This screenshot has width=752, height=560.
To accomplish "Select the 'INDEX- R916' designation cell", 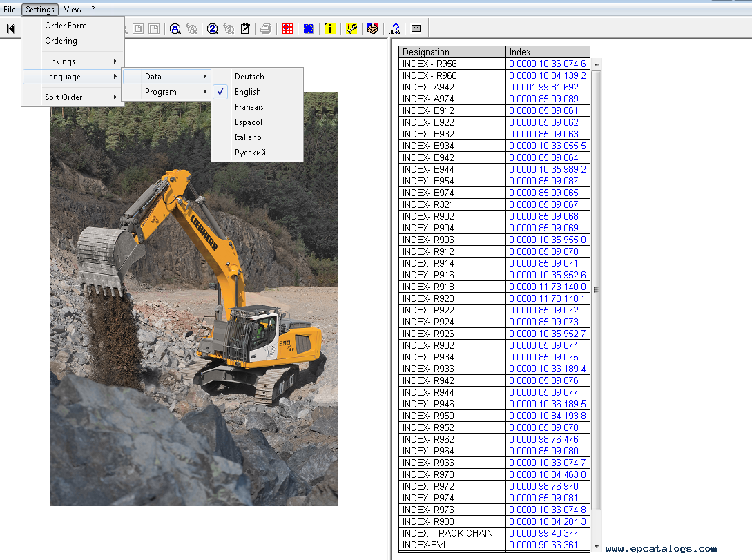I will (x=452, y=276).
